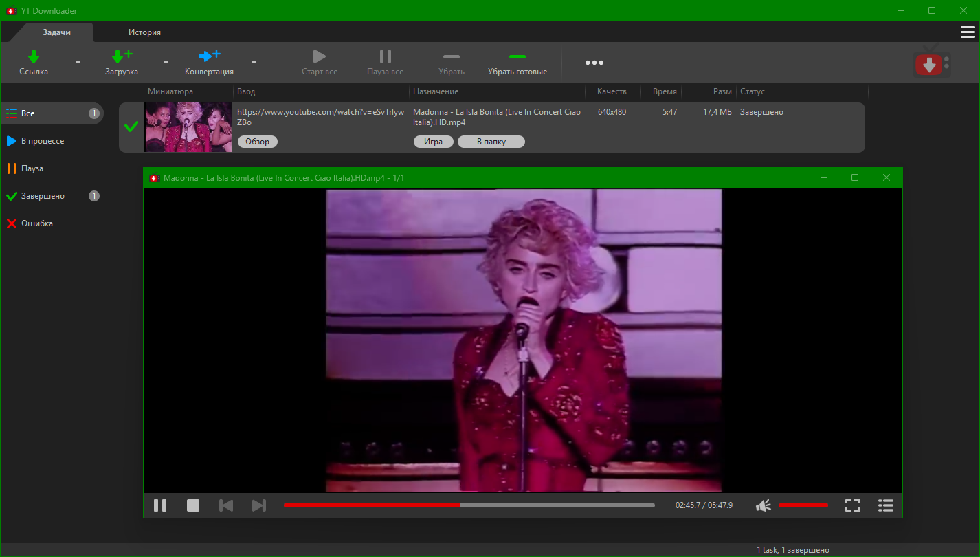
Task: Click the В папку button
Action: (491, 142)
